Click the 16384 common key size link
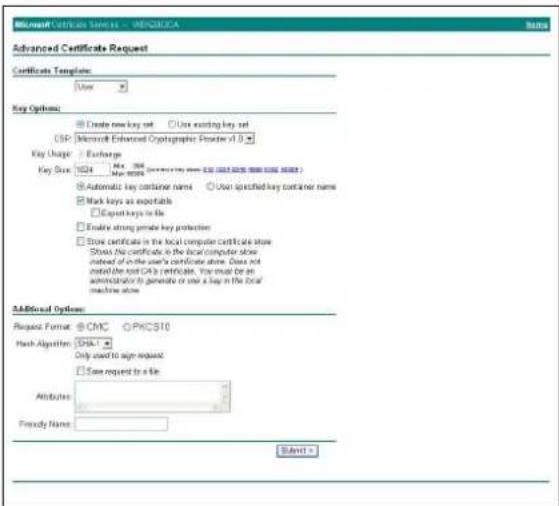 [289, 170]
